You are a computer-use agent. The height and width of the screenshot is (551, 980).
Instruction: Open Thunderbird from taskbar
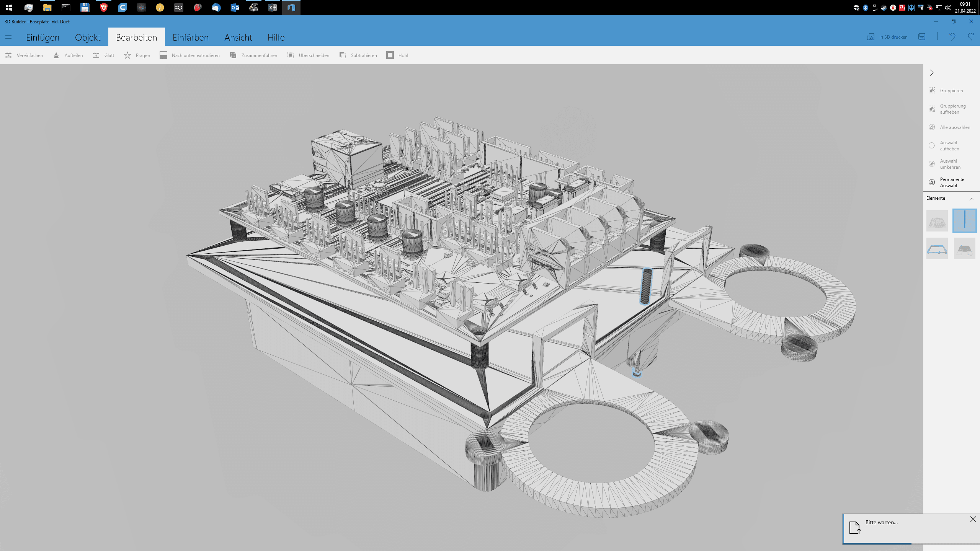tap(216, 8)
